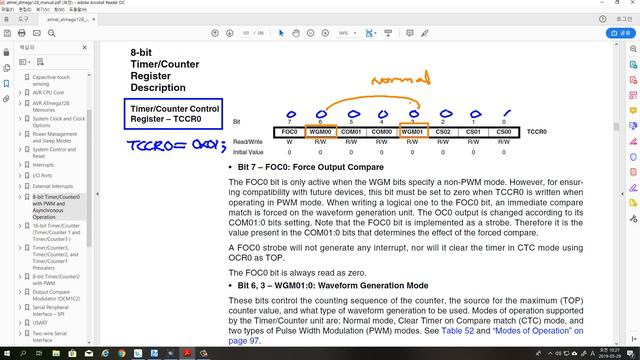This screenshot has height=360, width=640.
Task: Click the add new bookmark icon
Action: 40,62
